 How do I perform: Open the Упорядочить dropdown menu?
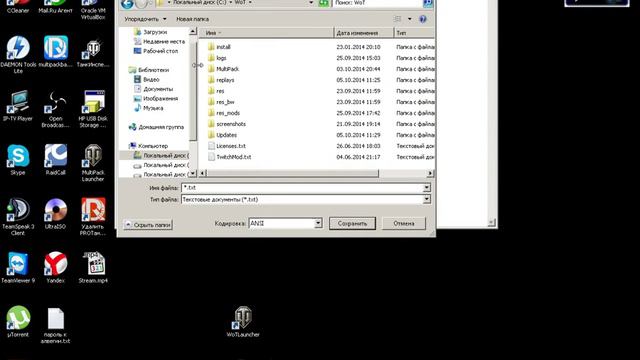click(x=145, y=19)
